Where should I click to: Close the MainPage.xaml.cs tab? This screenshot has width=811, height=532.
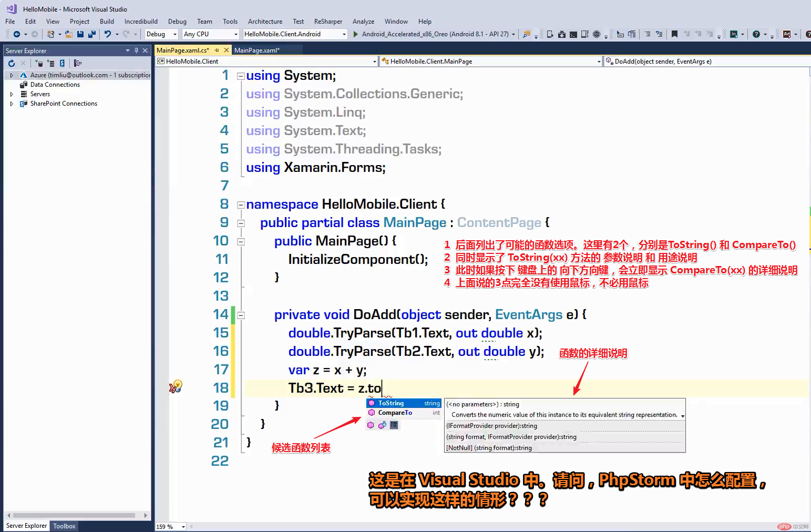(227, 50)
